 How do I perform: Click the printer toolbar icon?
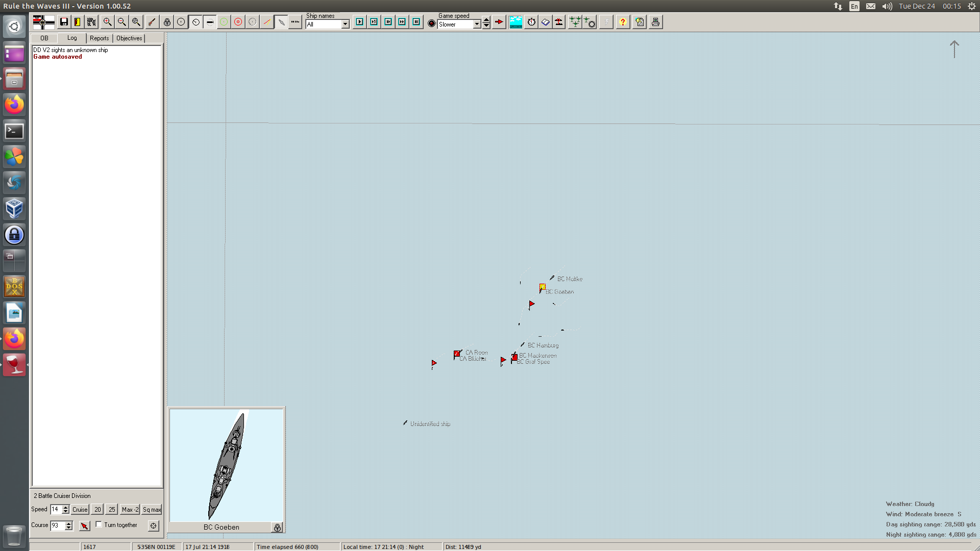655,22
